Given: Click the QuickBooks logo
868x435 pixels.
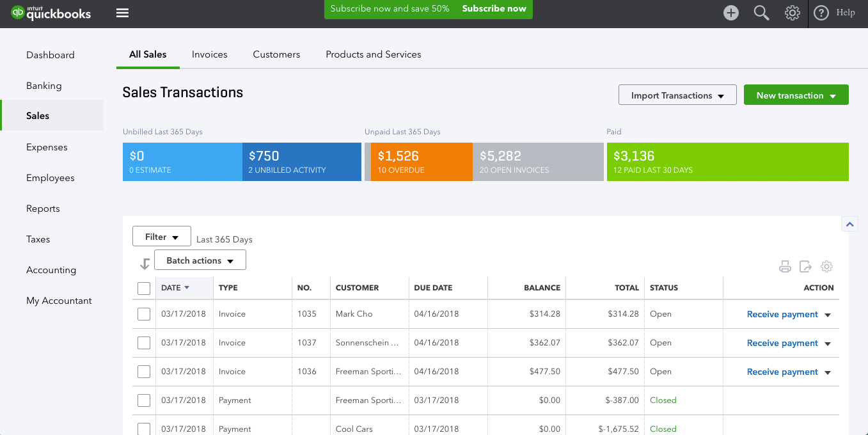Looking at the screenshot, I should pos(51,12).
